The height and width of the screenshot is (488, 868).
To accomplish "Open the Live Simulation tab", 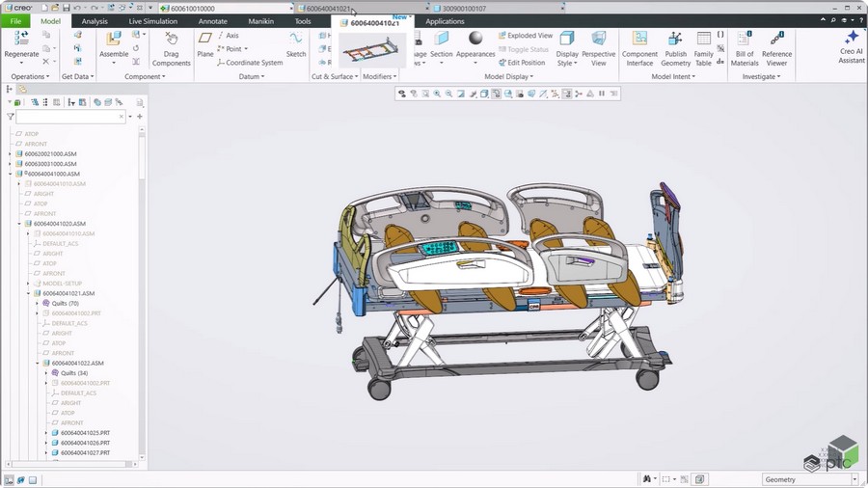I will click(x=152, y=21).
